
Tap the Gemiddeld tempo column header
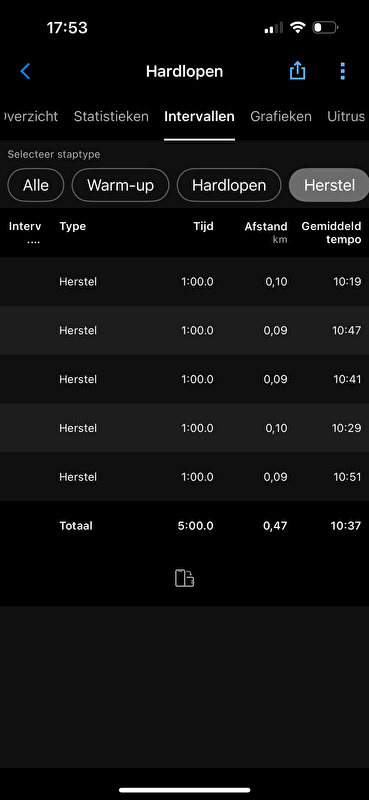331,233
